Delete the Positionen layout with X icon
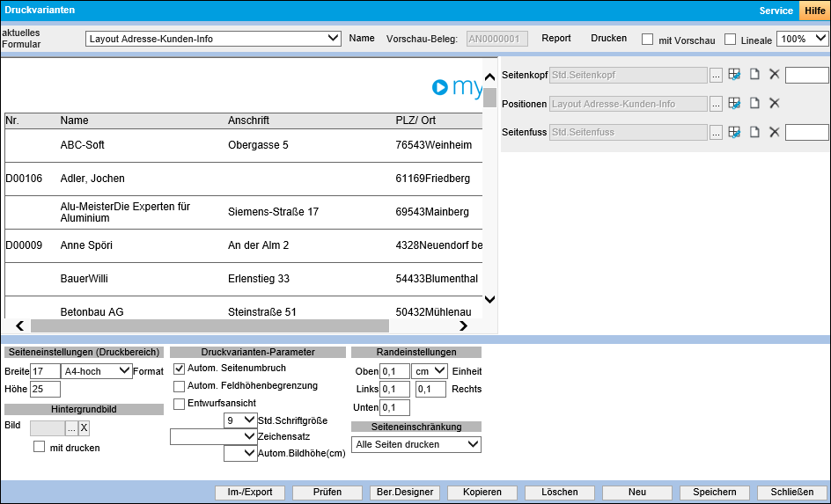The image size is (831, 504). [x=775, y=103]
